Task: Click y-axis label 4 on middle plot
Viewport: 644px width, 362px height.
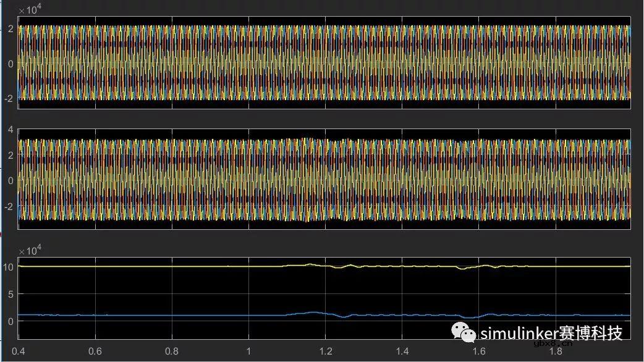Action: (x=11, y=130)
